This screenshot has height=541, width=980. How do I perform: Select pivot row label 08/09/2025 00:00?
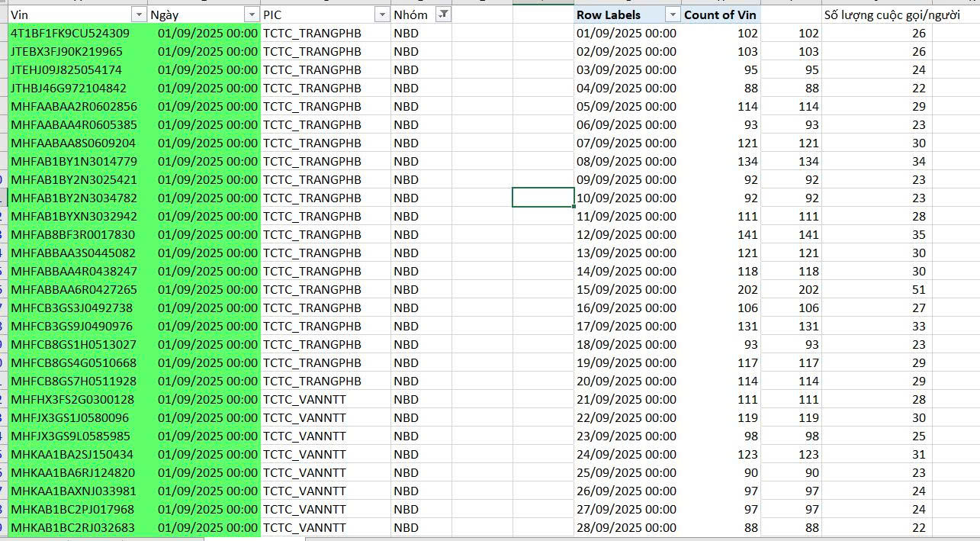(627, 161)
